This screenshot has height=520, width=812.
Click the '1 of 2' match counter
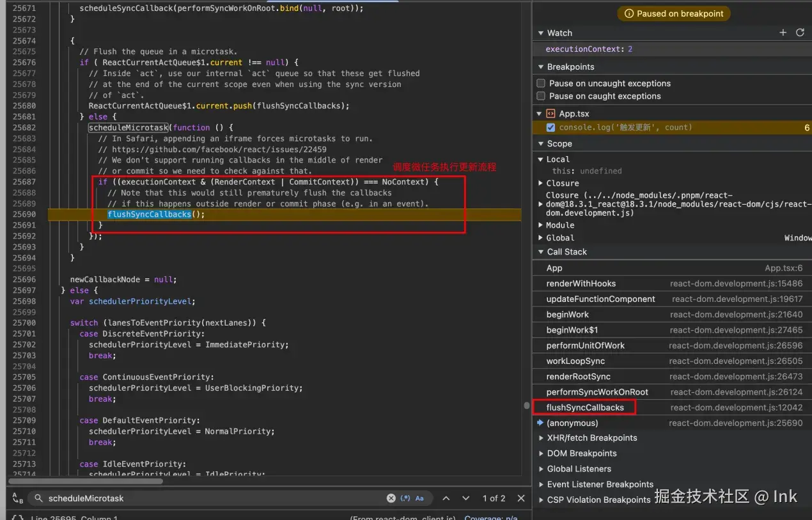pyautogui.click(x=494, y=498)
